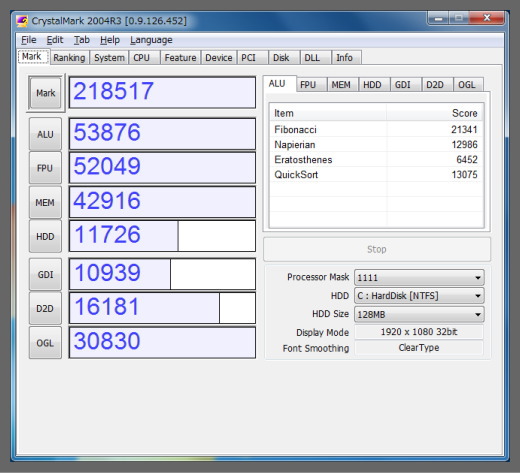Select the Eratosthenes row

(x=376, y=159)
